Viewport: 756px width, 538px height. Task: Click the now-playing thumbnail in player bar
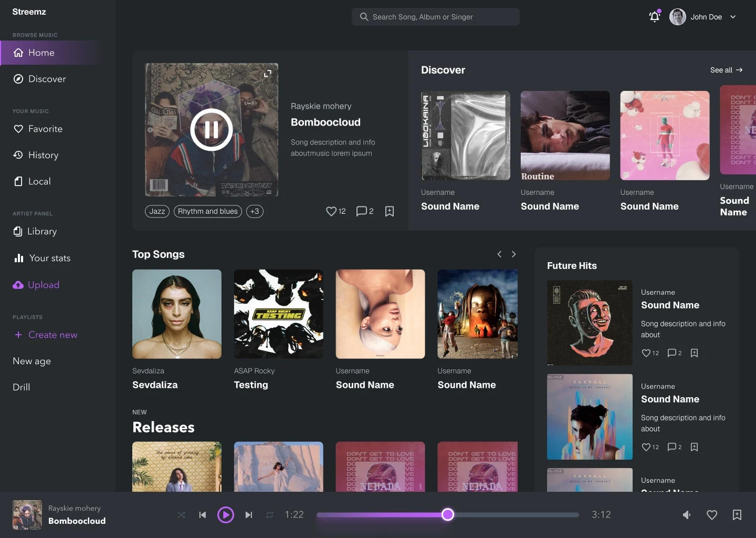pyautogui.click(x=27, y=515)
